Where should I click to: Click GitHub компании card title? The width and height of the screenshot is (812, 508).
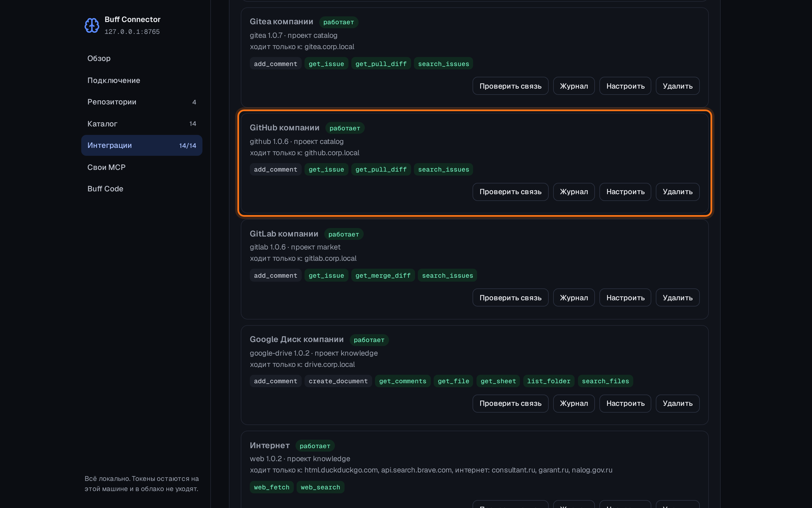(x=284, y=128)
